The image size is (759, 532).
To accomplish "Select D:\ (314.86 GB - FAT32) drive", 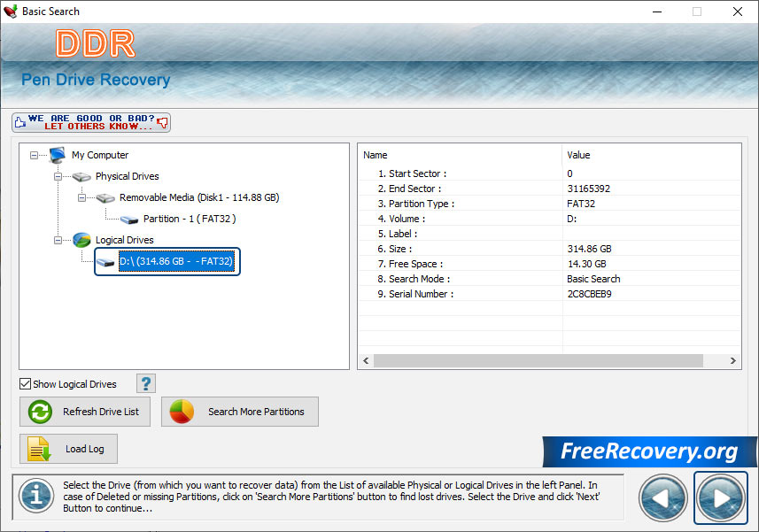I will pos(176,262).
